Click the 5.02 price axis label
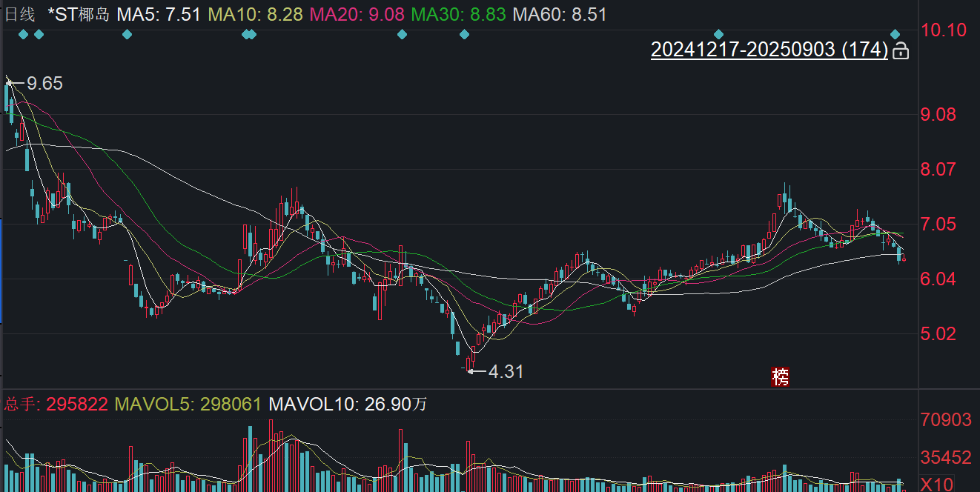This screenshot has height=492, width=980. (938, 334)
